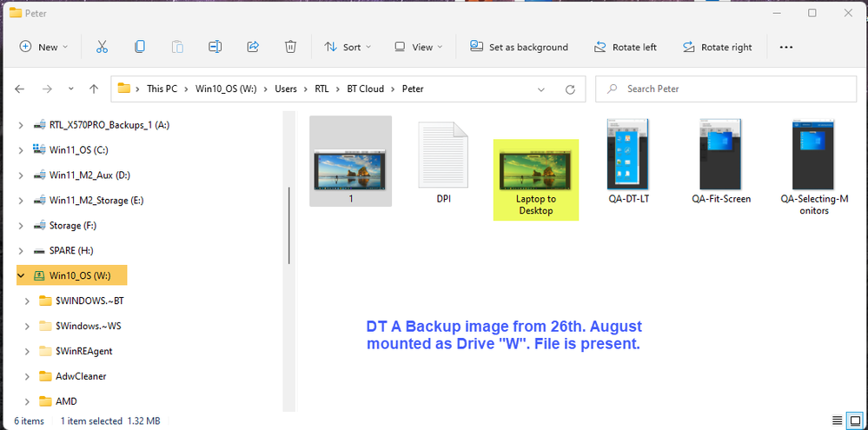Click the Copy icon in toolbar
This screenshot has height=430, width=868.
tap(140, 47)
